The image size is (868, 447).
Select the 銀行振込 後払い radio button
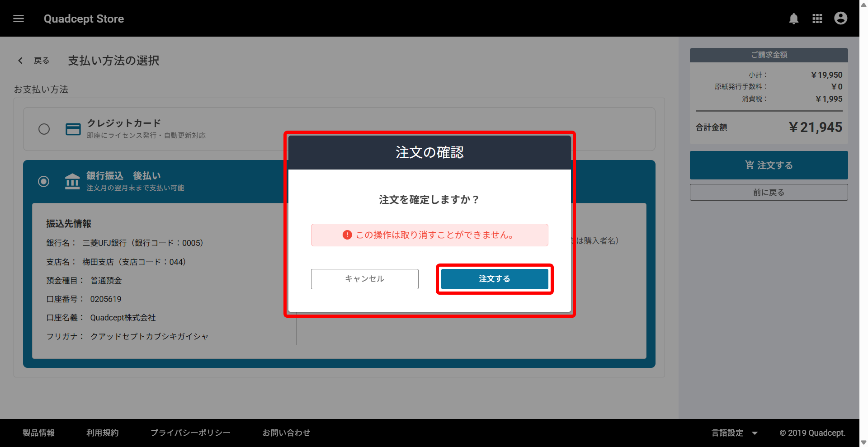coord(44,182)
